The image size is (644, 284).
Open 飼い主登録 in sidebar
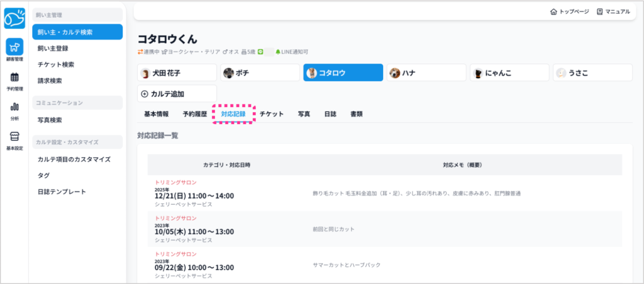[53, 48]
